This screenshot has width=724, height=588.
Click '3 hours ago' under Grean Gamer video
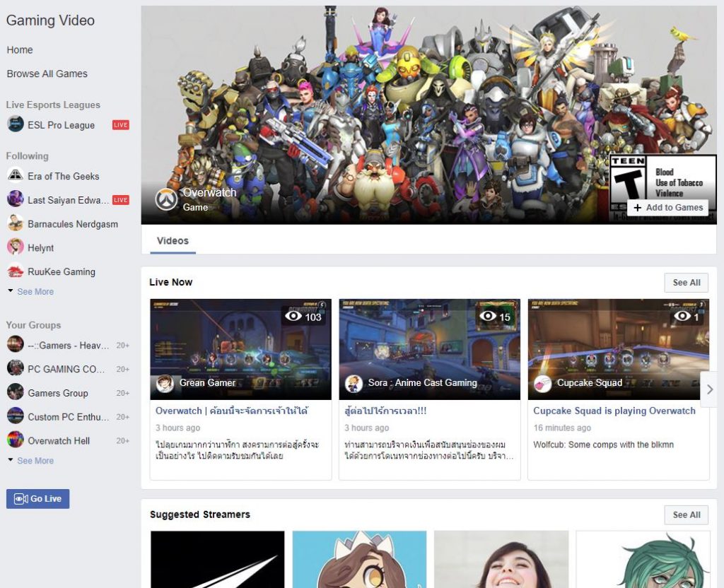coord(177,428)
